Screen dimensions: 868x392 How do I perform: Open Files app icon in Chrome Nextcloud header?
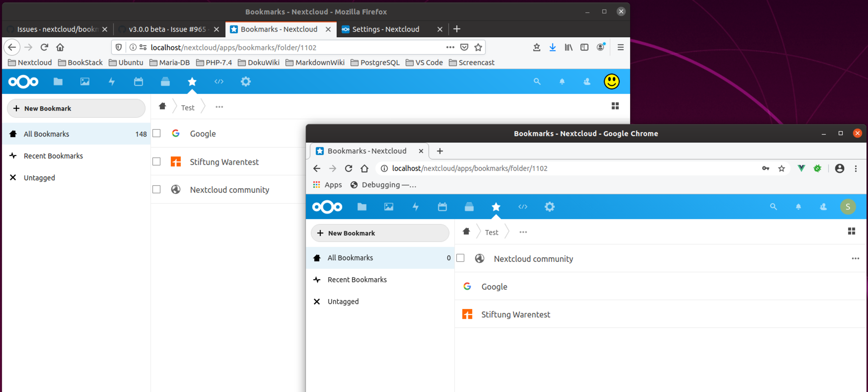(x=362, y=207)
